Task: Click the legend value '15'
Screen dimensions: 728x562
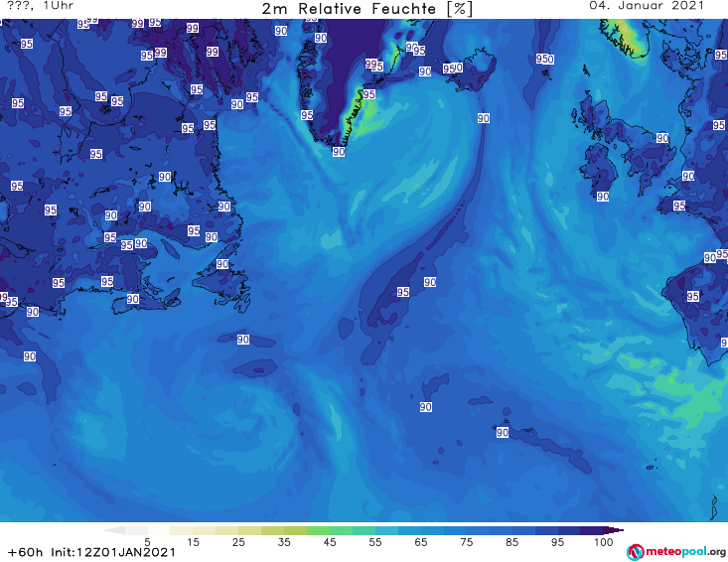Action: coord(193,542)
